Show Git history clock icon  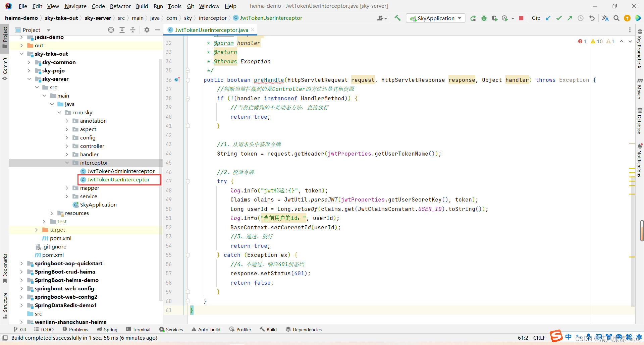tap(580, 18)
